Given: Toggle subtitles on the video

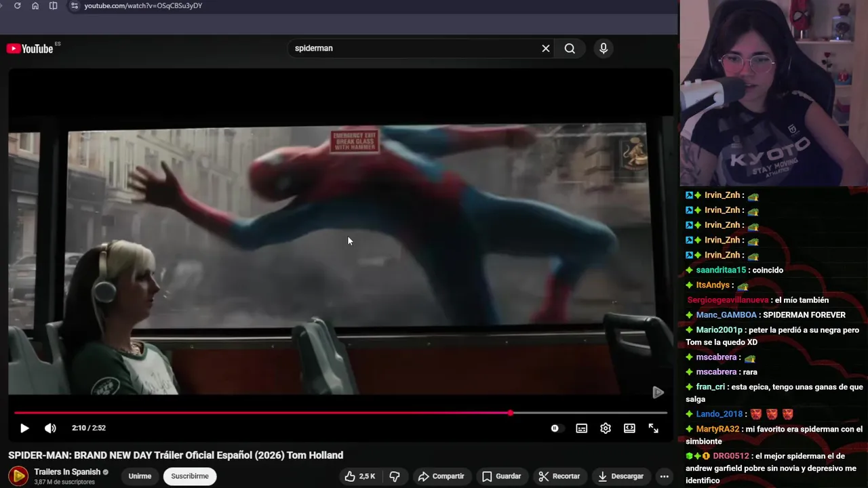Looking at the screenshot, I should (581, 428).
